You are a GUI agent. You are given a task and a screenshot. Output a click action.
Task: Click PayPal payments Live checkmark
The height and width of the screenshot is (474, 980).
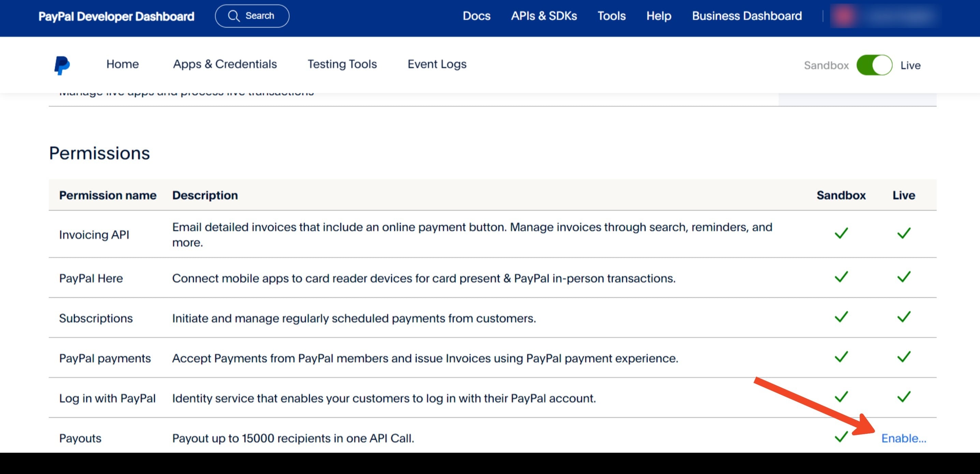[x=904, y=356]
